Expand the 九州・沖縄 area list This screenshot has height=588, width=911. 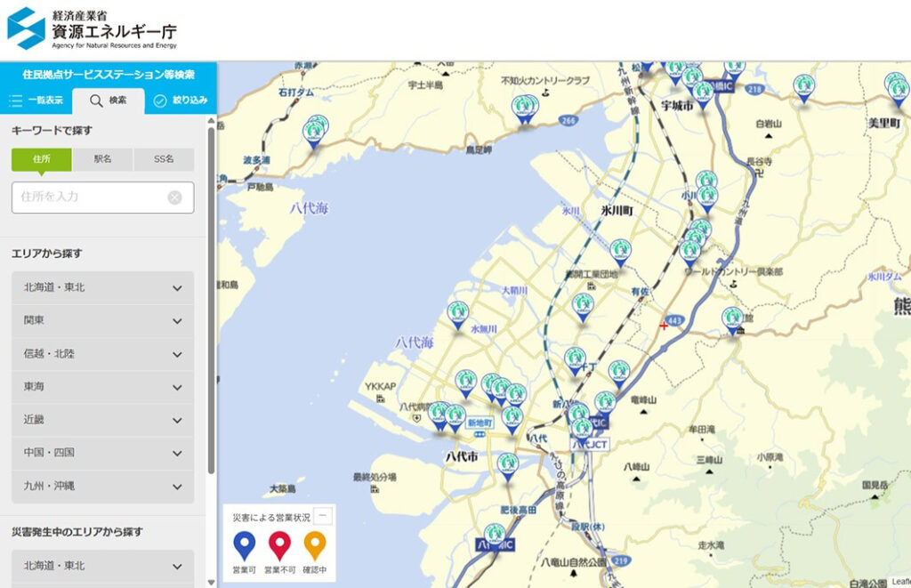[x=103, y=487]
